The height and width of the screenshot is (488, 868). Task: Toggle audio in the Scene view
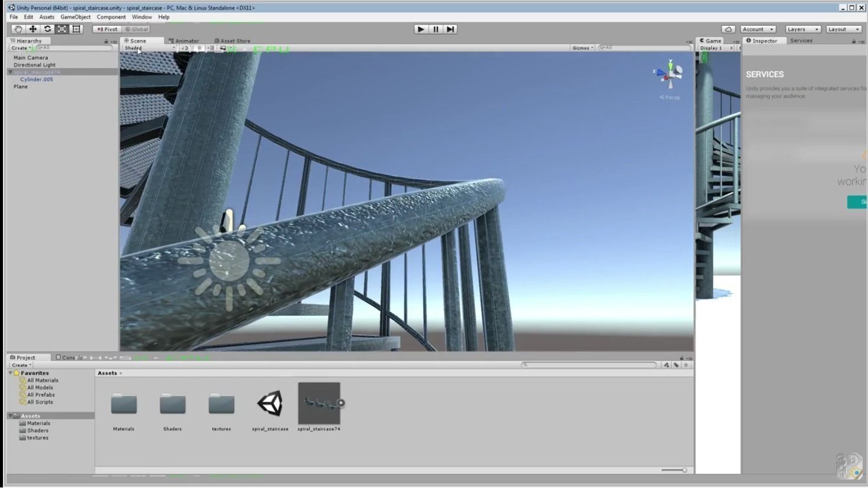pyautogui.click(x=210, y=48)
